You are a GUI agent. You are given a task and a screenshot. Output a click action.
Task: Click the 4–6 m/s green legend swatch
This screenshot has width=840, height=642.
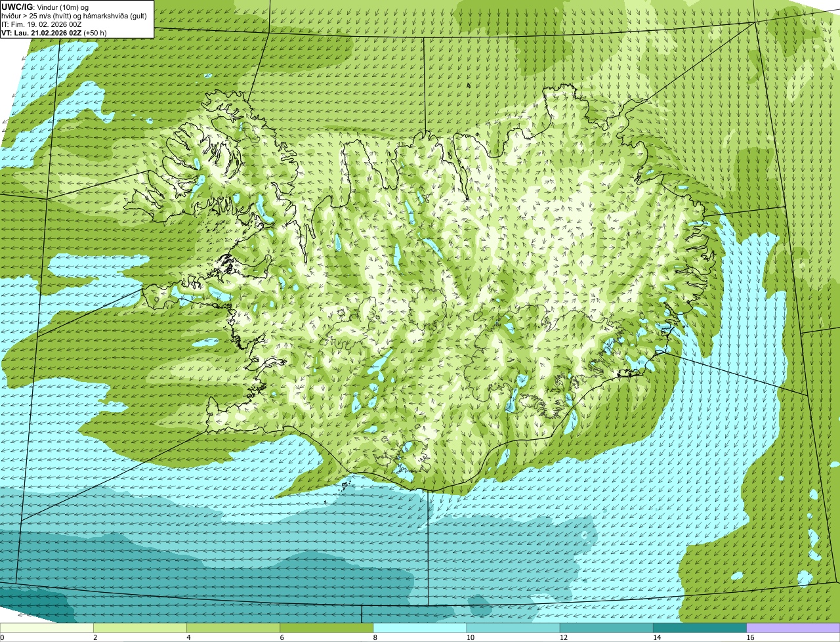[x=234, y=628]
